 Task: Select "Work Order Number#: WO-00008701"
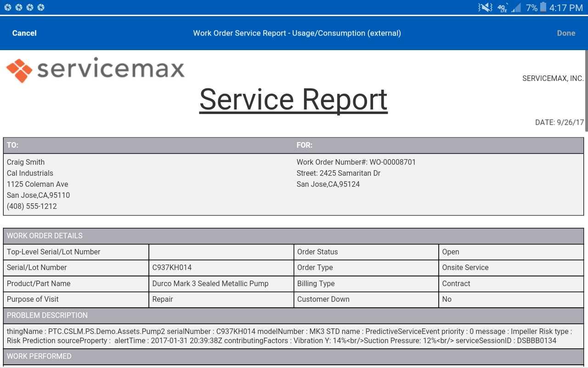(356, 162)
